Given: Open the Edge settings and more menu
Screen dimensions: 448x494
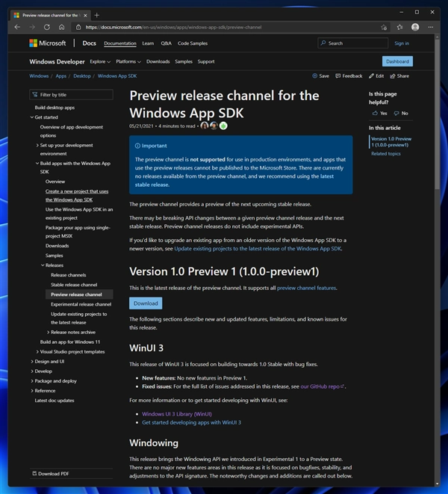Looking at the screenshot, I should 430,27.
